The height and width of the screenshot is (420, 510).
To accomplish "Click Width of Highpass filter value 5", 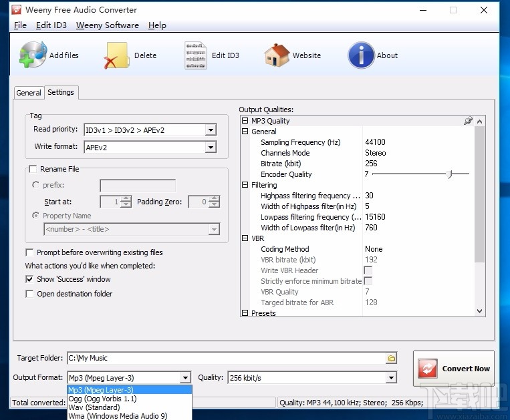I will (367, 206).
